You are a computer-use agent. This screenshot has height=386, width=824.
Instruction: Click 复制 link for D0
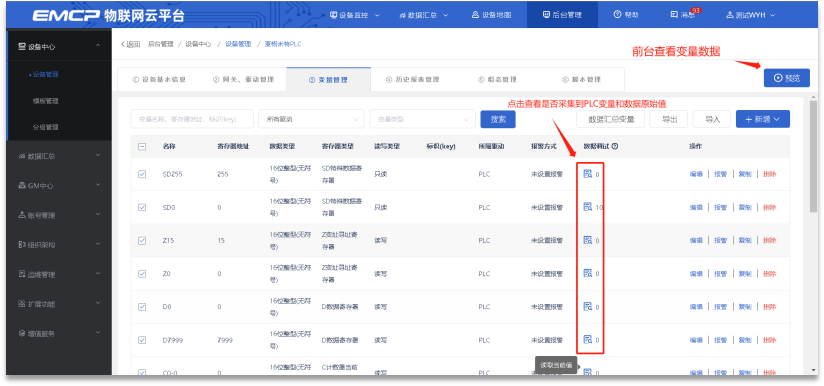coord(745,307)
